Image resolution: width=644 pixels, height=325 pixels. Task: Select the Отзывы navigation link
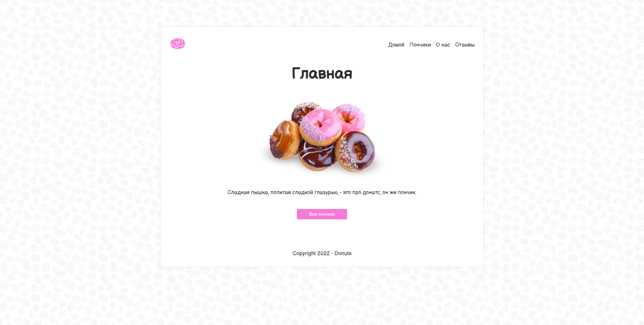click(465, 45)
